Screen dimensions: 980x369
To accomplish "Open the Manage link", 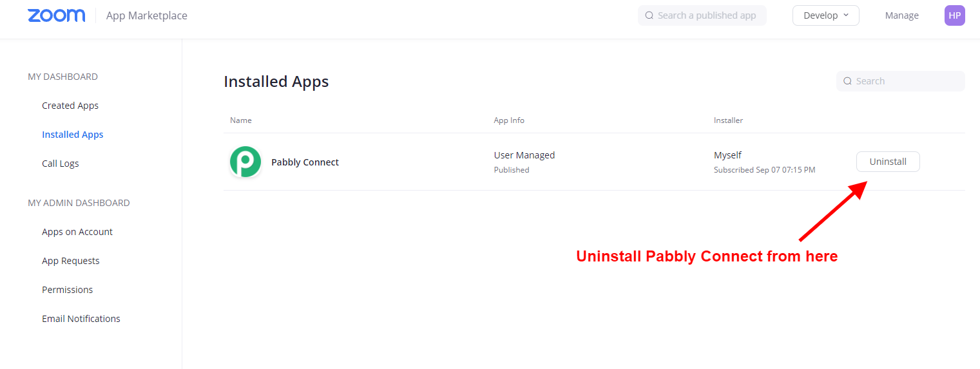I will tap(902, 15).
